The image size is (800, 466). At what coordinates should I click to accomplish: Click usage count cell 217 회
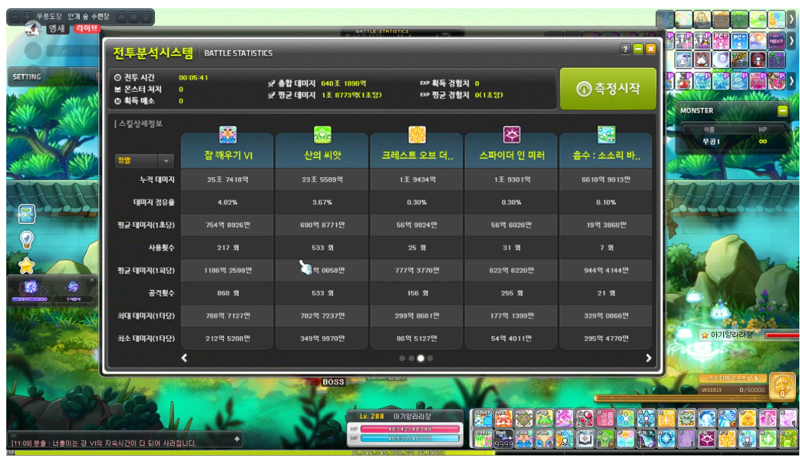pos(228,248)
